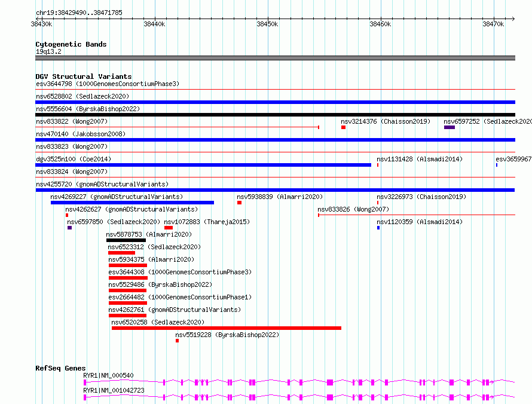
Task: Click the nsv3214376 Chaisson2019 red marker
Action: [343, 127]
